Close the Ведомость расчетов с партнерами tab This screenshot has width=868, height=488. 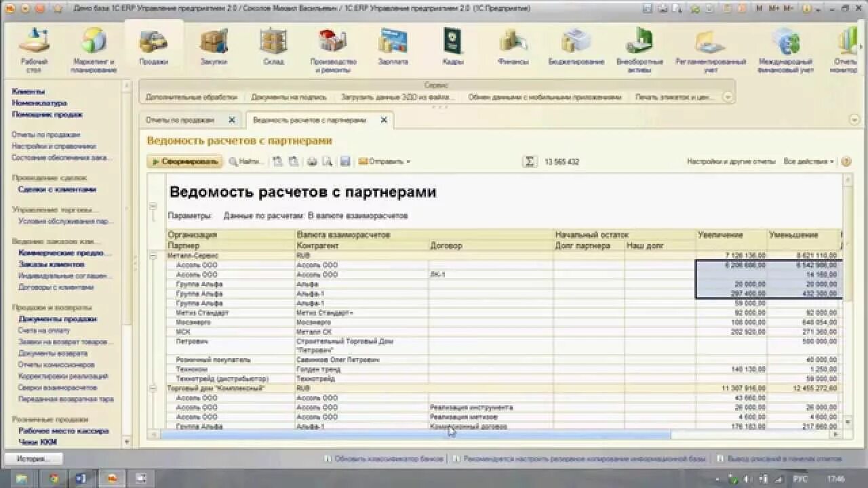click(383, 120)
